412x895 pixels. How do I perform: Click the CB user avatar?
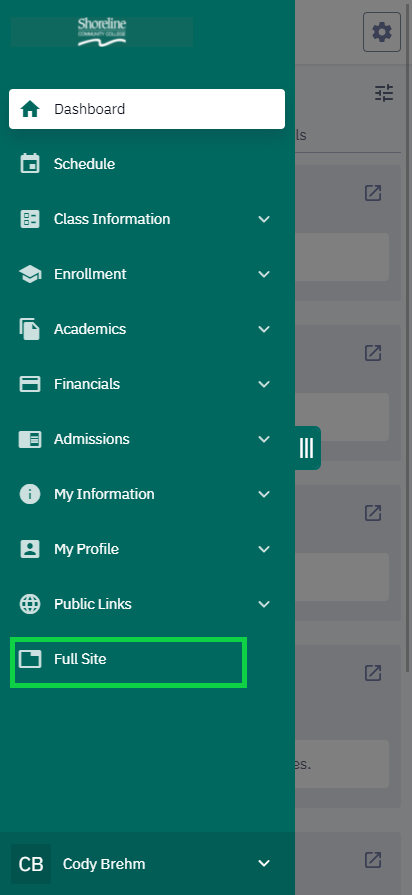tap(31, 864)
